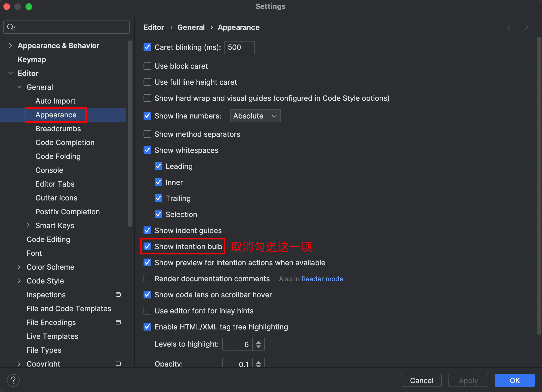
Task: Expand Copyright node
Action: tap(19, 364)
